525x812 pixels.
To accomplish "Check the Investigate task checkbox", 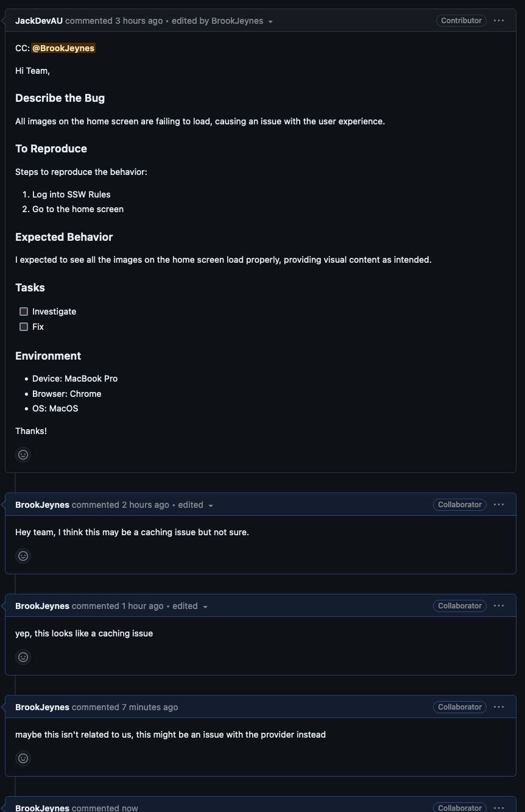I will click(x=24, y=312).
